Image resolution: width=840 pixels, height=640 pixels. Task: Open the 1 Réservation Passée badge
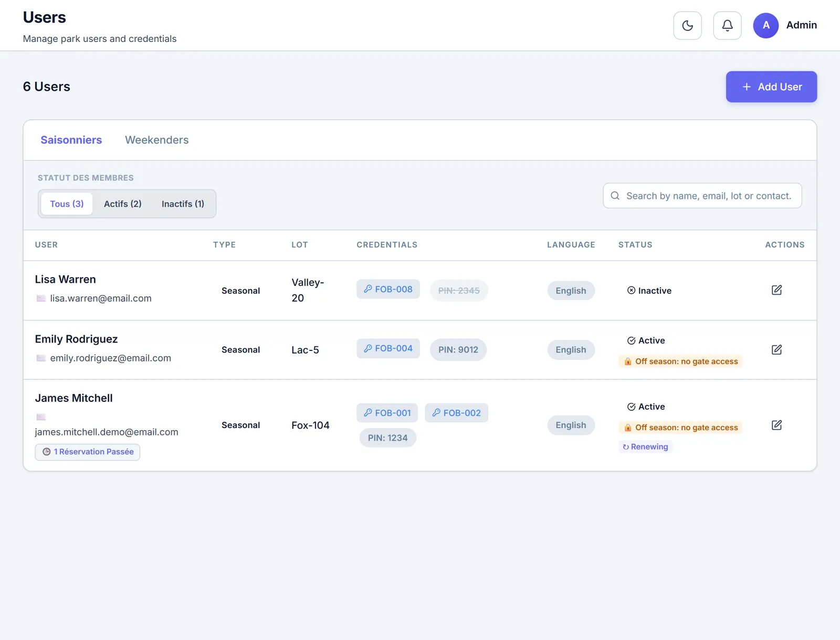[x=88, y=452]
